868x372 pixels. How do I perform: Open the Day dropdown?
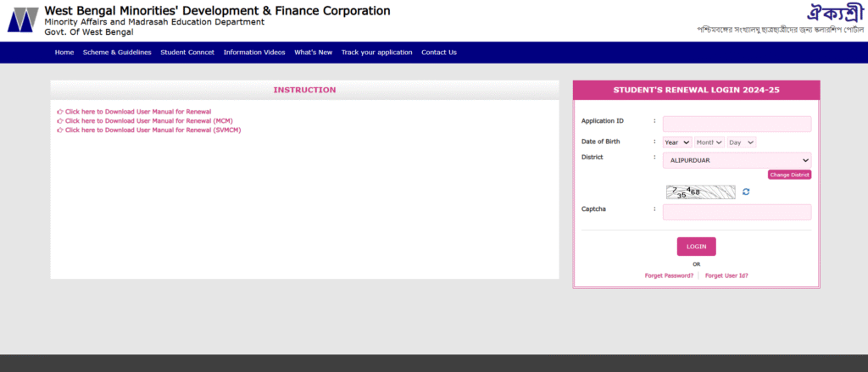pyautogui.click(x=742, y=142)
